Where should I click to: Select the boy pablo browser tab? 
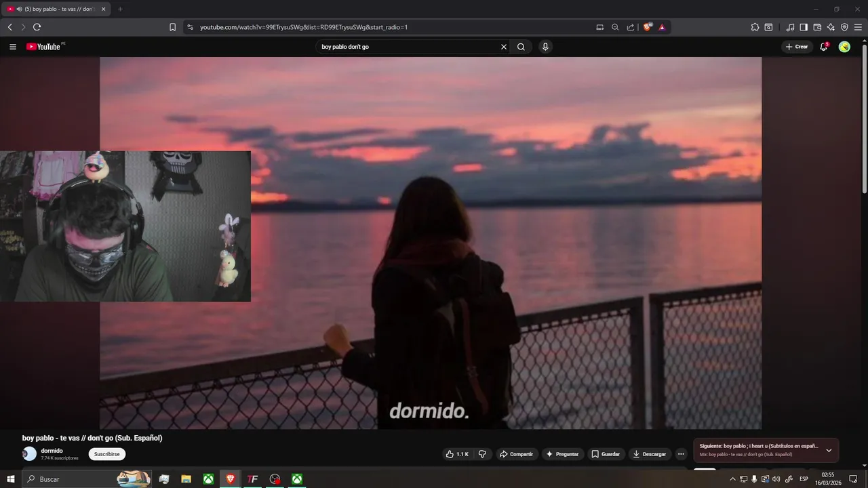pos(56,9)
